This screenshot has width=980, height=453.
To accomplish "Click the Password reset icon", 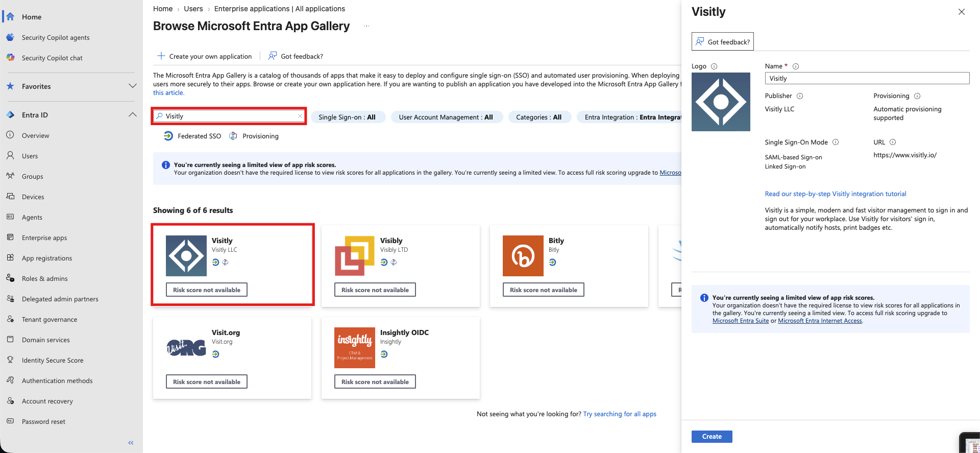I will coord(10,421).
